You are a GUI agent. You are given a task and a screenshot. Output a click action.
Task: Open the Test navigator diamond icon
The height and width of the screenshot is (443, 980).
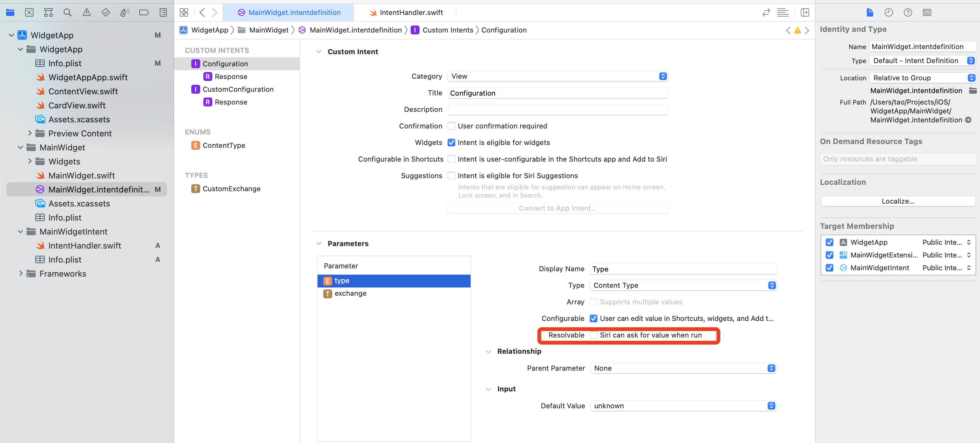tap(106, 12)
